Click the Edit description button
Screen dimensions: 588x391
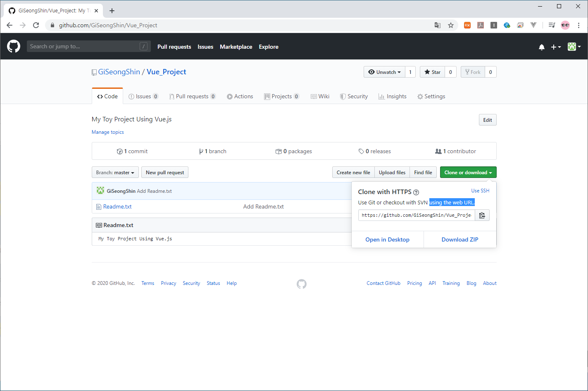[488, 120]
